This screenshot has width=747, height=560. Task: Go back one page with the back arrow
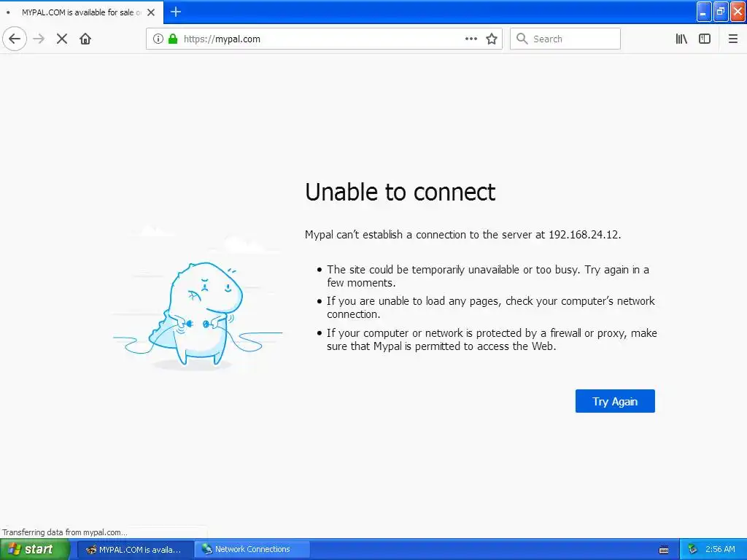(x=15, y=39)
